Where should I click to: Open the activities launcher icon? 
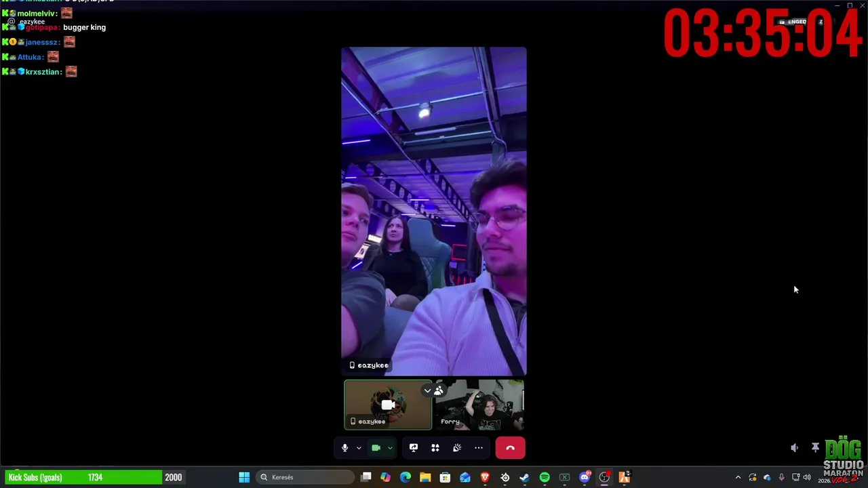[435, 448]
